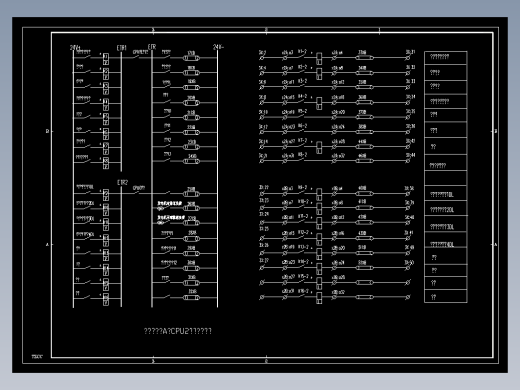Click zone marker "B" on right border
The width and height of the screenshot is (520, 390).
tap(496, 131)
